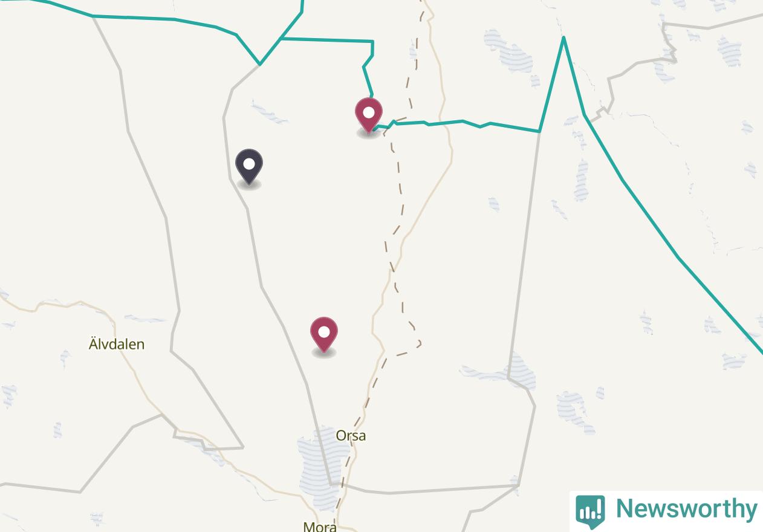Select the Orsa town label
763x532 pixels.
tap(351, 436)
